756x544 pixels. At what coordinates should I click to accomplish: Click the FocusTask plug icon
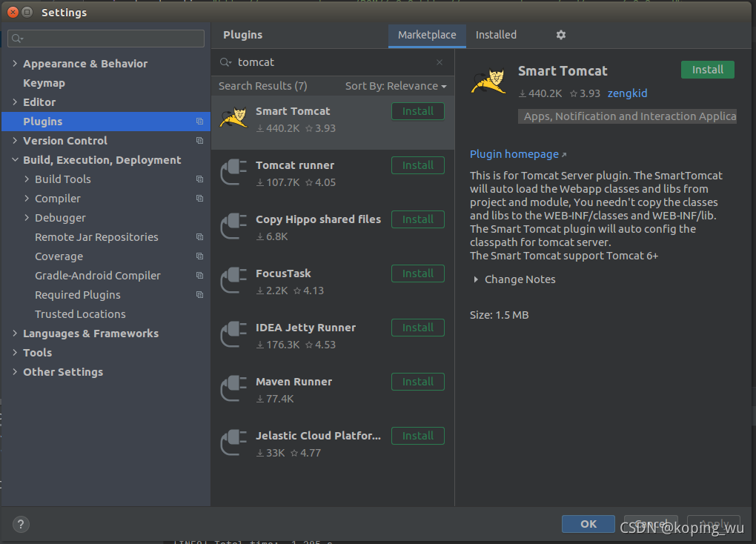pos(233,279)
